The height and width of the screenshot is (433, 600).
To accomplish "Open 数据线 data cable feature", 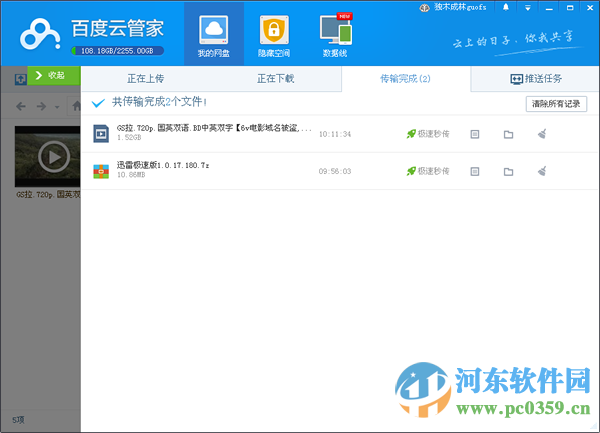I will click(x=335, y=36).
